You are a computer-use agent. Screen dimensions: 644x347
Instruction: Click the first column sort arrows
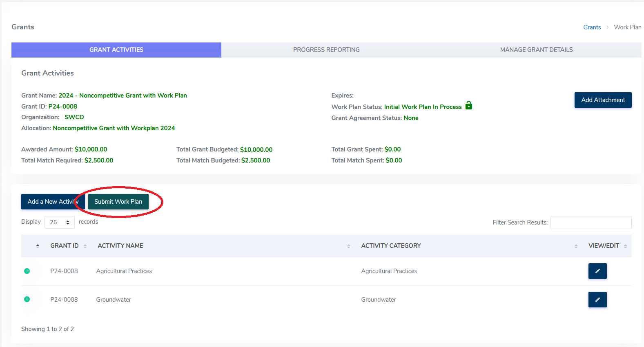pos(38,246)
